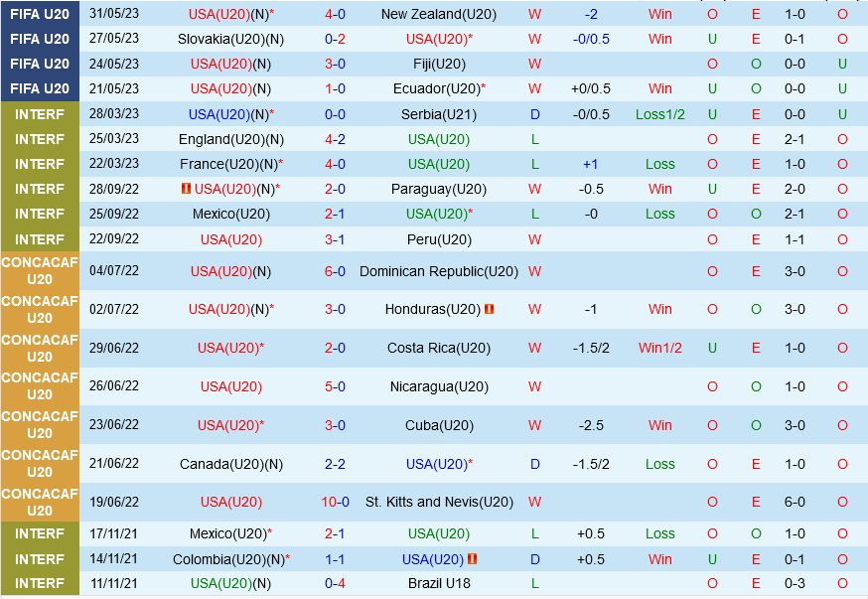Click the France(U20)(N) team name
This screenshot has height=599, width=868.
230,165
